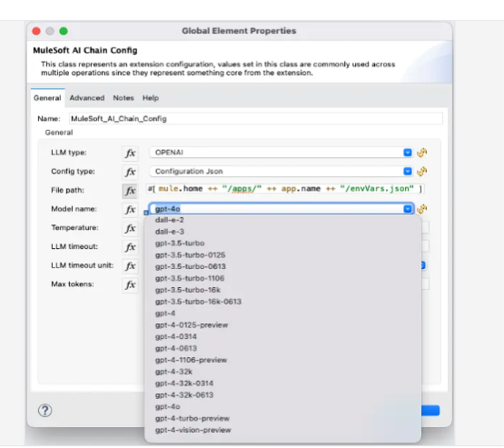Viewport: 504px width, 448px height.
Task: Click the Name field MuleSoft_AI_Chain_Config
Action: [x=256, y=119]
